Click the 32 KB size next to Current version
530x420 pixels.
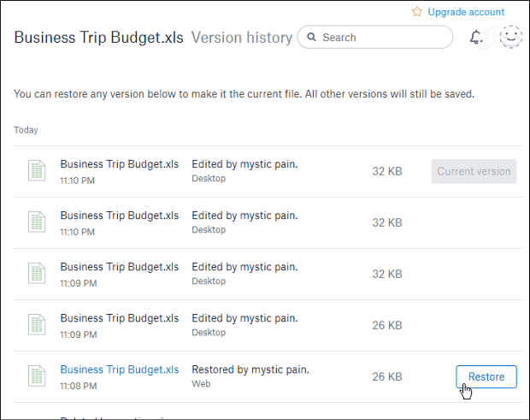(387, 171)
